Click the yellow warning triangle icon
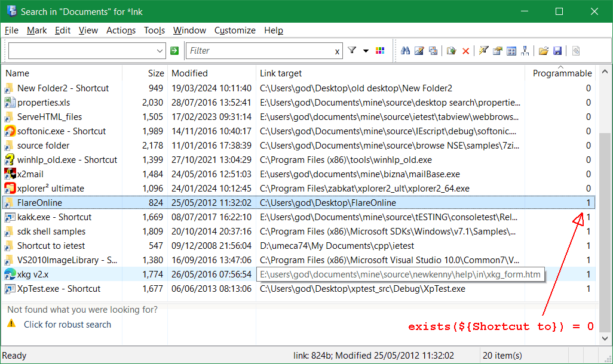The height and width of the screenshot is (364, 613). (x=11, y=324)
